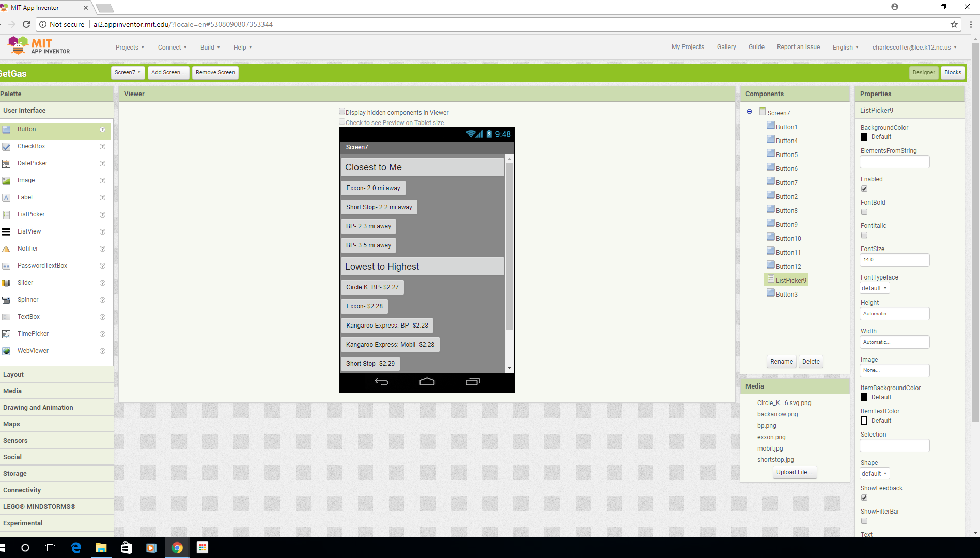Screen dimensions: 980x558
Task: Open the Connect menu
Action: coord(172,48)
